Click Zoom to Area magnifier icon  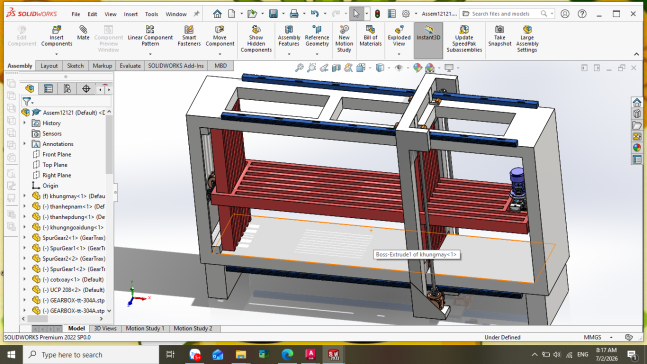coord(312,68)
